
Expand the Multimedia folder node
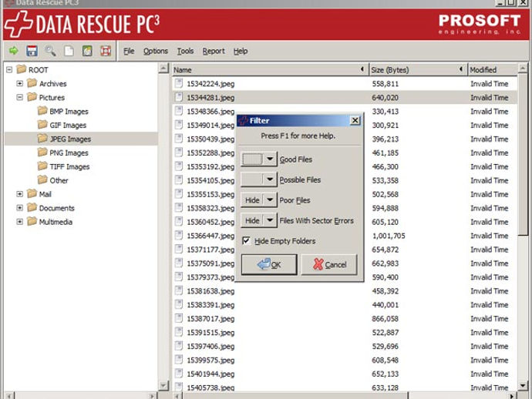pos(20,222)
